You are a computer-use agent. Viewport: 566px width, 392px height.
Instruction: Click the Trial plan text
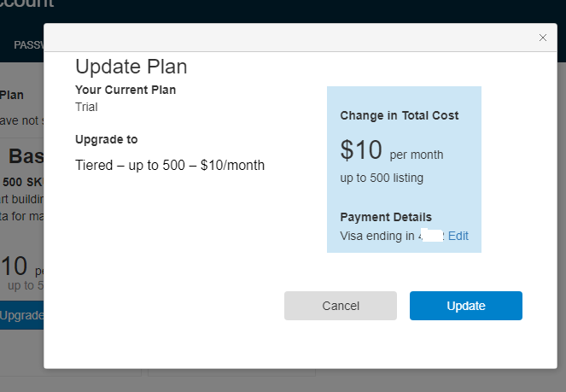(86, 107)
